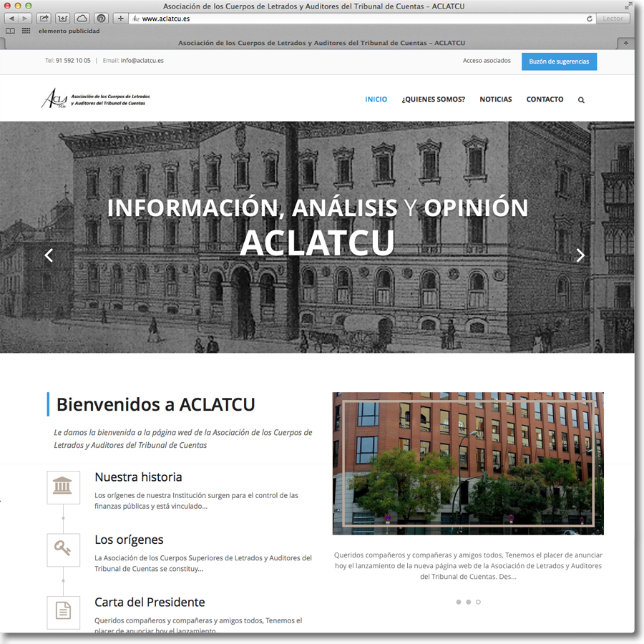This screenshot has height=644, width=644.
Task: Click the red brick building photo
Action: pos(468,463)
